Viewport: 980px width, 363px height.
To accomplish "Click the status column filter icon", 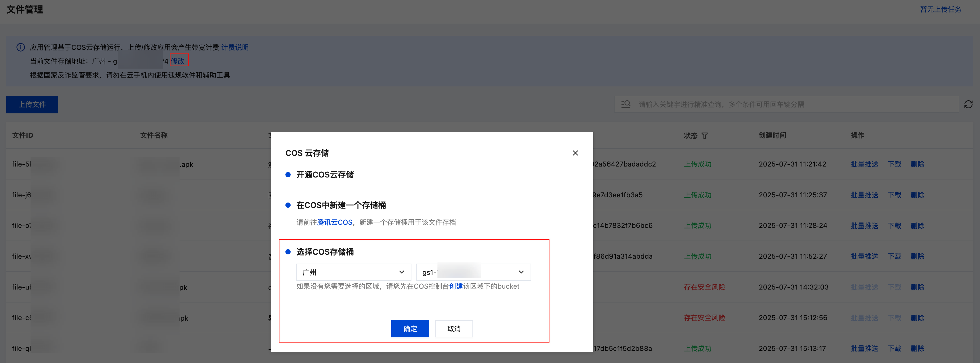I will coord(705,136).
